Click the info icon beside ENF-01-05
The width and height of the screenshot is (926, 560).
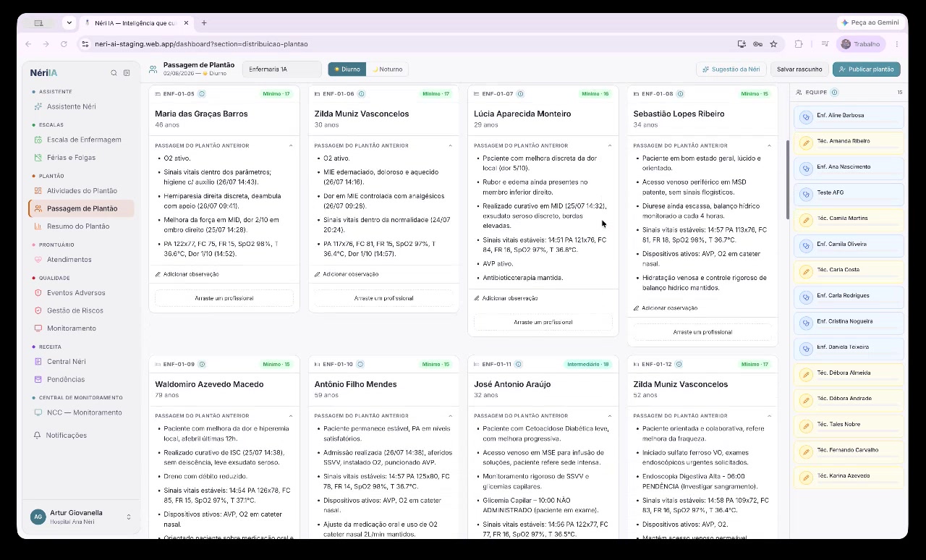pos(202,94)
